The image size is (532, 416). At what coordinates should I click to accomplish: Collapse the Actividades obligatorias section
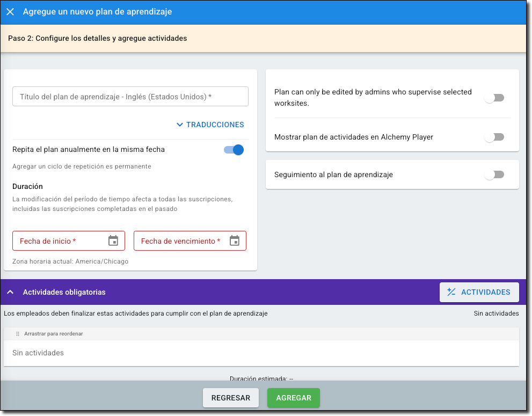pyautogui.click(x=11, y=292)
